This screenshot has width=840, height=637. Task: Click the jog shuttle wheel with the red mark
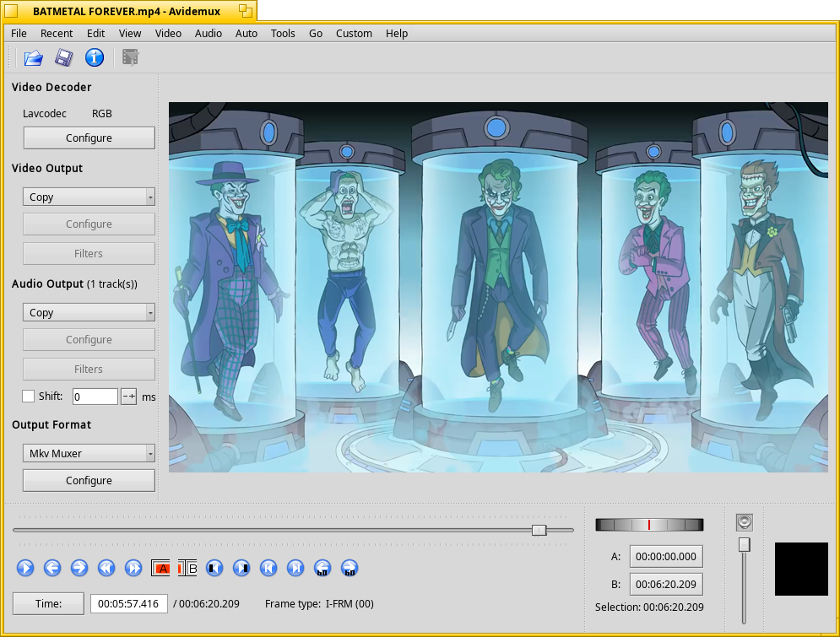pos(649,525)
